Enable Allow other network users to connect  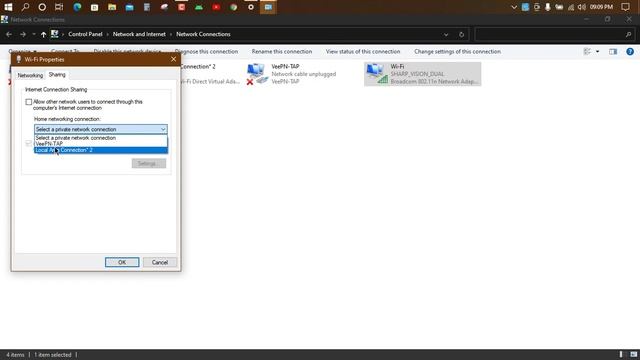click(29, 102)
